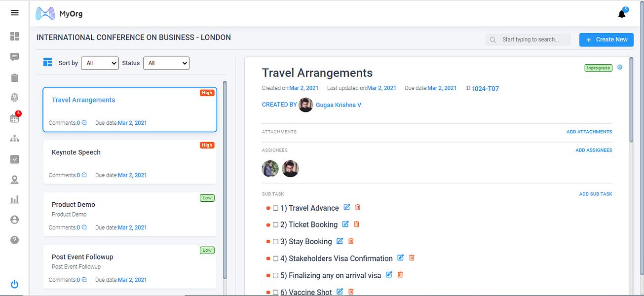Viewport: 644px width, 296px height.
Task: Click the second assignee avatar
Action: pyautogui.click(x=291, y=169)
